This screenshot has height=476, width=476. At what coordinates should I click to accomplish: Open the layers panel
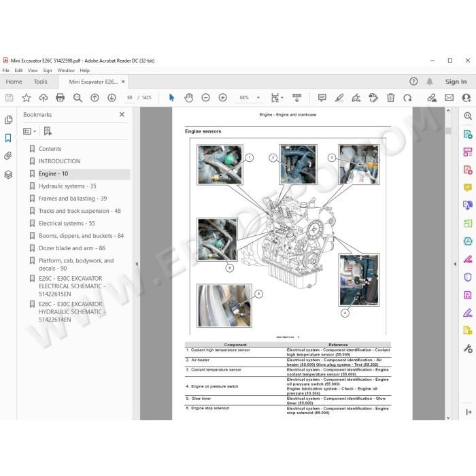coord(8,175)
